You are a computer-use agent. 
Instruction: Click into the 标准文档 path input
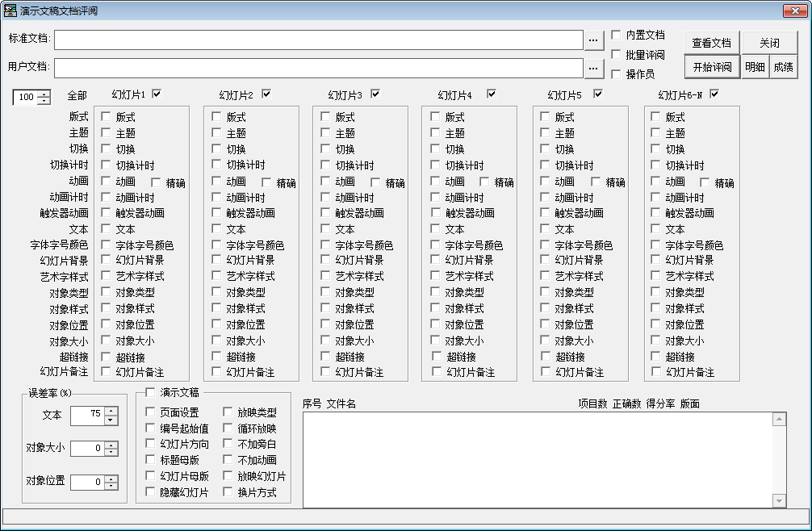click(318, 40)
